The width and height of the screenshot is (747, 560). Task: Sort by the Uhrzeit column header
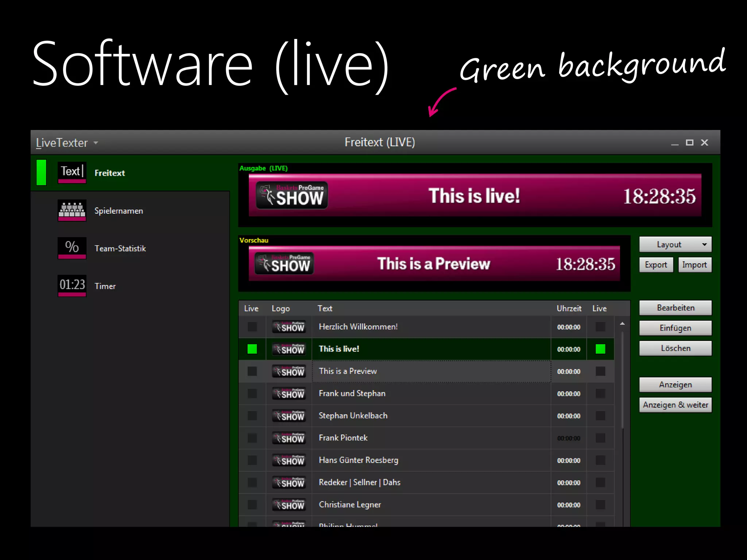569,308
